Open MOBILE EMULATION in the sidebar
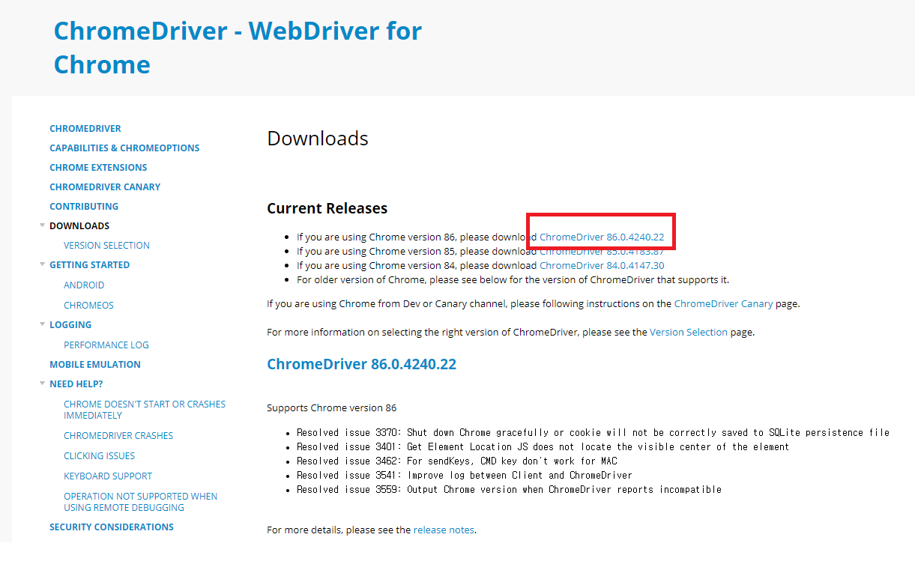 [x=95, y=365]
